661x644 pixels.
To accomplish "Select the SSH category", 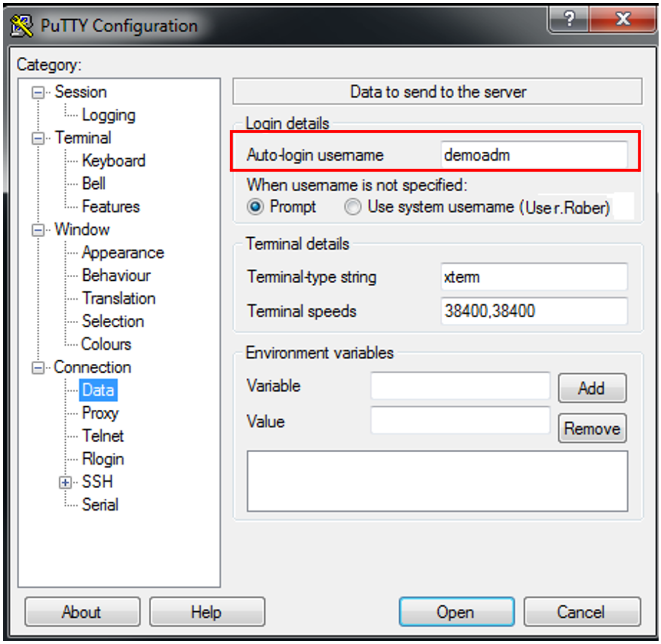I will coord(97,482).
